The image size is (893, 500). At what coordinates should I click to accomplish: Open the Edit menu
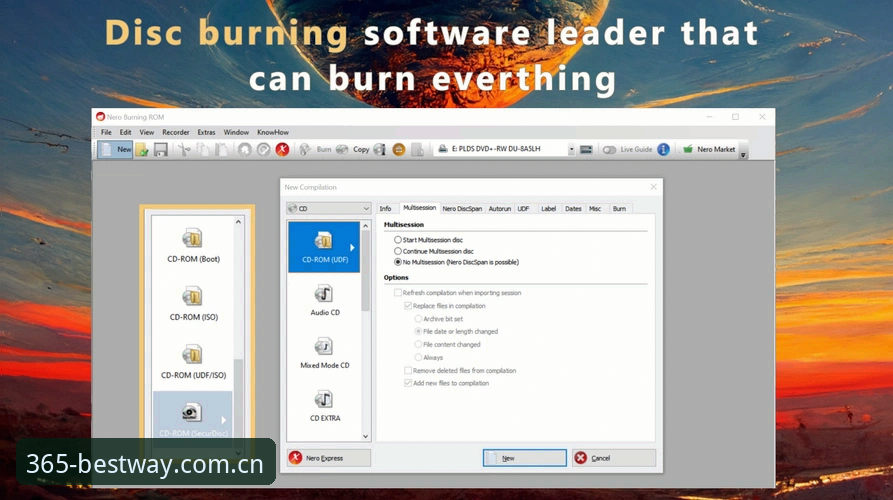pyautogui.click(x=125, y=132)
